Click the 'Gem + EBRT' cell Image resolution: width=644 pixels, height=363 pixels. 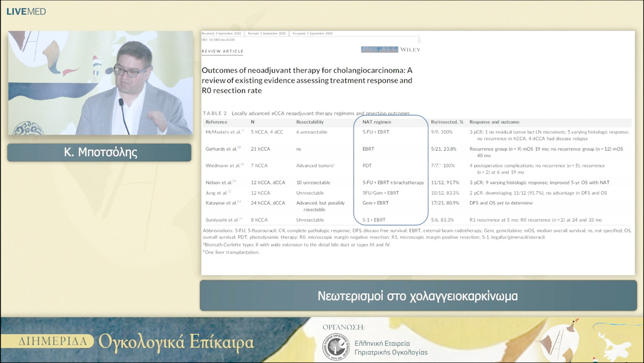tap(376, 203)
